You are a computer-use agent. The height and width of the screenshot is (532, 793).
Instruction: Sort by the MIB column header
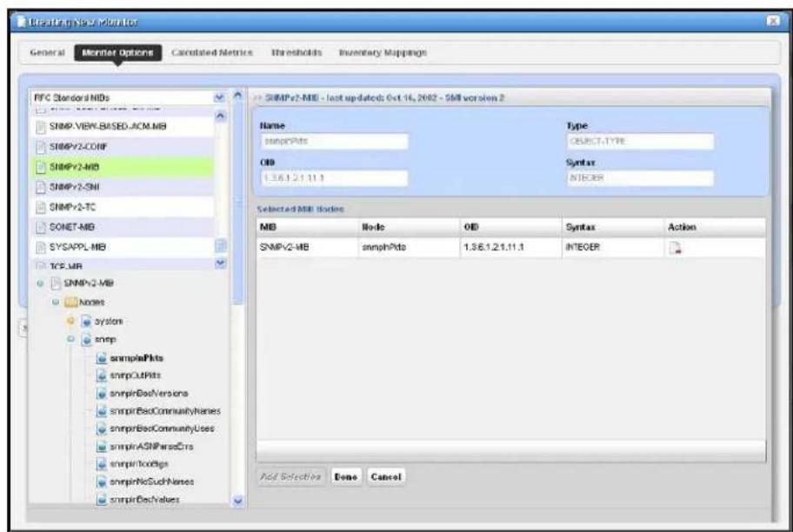tap(307, 228)
